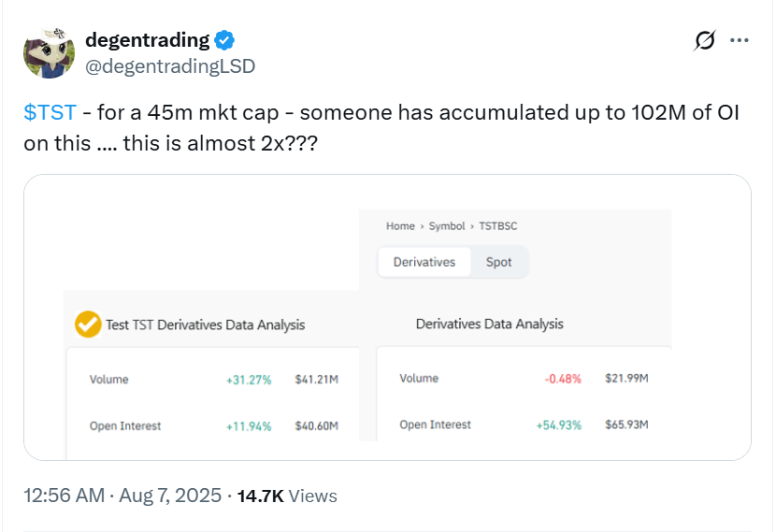Image resolution: width=776 pixels, height=532 pixels.
Task: Click the Test TST Derivatives Data Analysis heading
Action: click(x=205, y=325)
